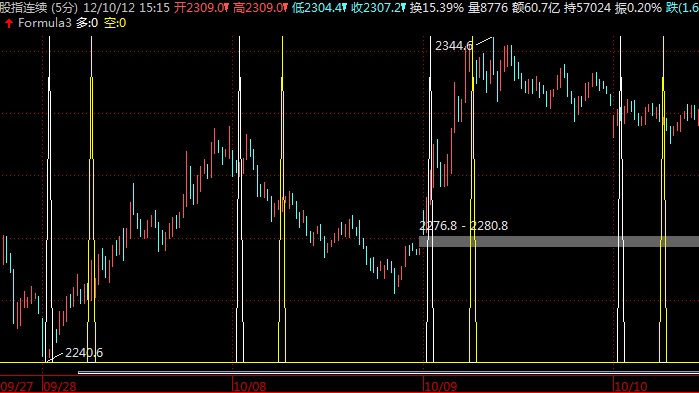Click the 振0.20% amplitude value
The height and width of the screenshot is (393, 699).
click(638, 8)
